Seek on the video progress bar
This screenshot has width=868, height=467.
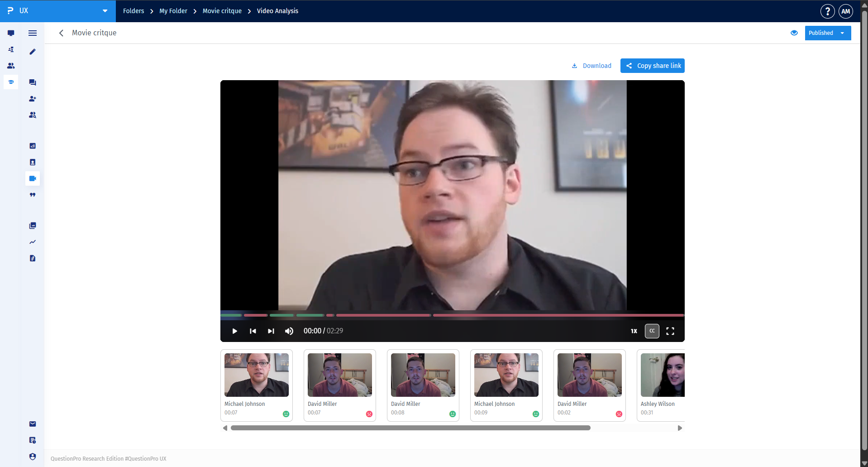click(452, 315)
